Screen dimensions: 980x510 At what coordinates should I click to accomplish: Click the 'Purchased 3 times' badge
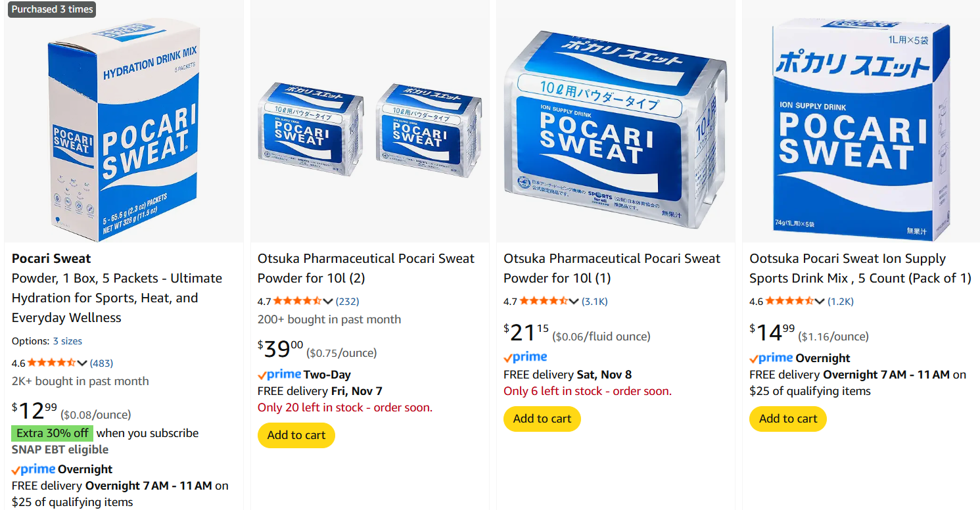click(53, 9)
